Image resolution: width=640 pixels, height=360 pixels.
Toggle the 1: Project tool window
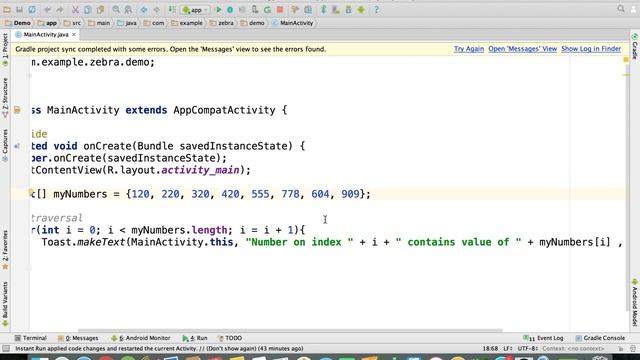point(5,49)
